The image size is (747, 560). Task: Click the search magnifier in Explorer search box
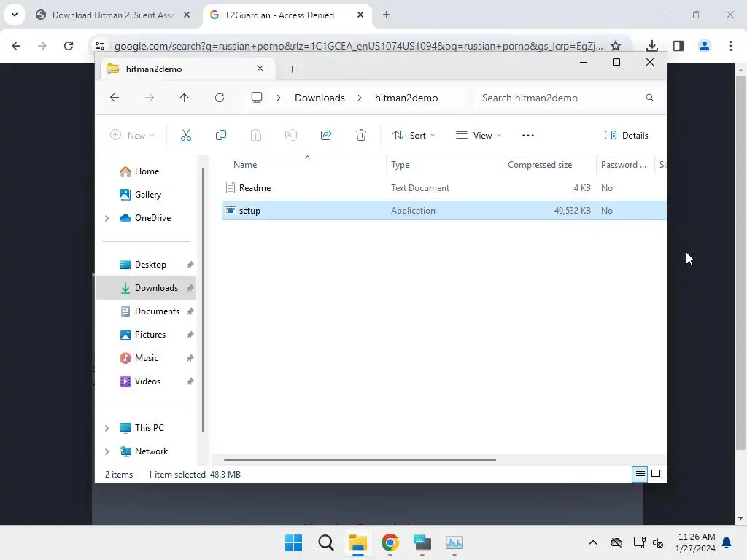(x=649, y=98)
